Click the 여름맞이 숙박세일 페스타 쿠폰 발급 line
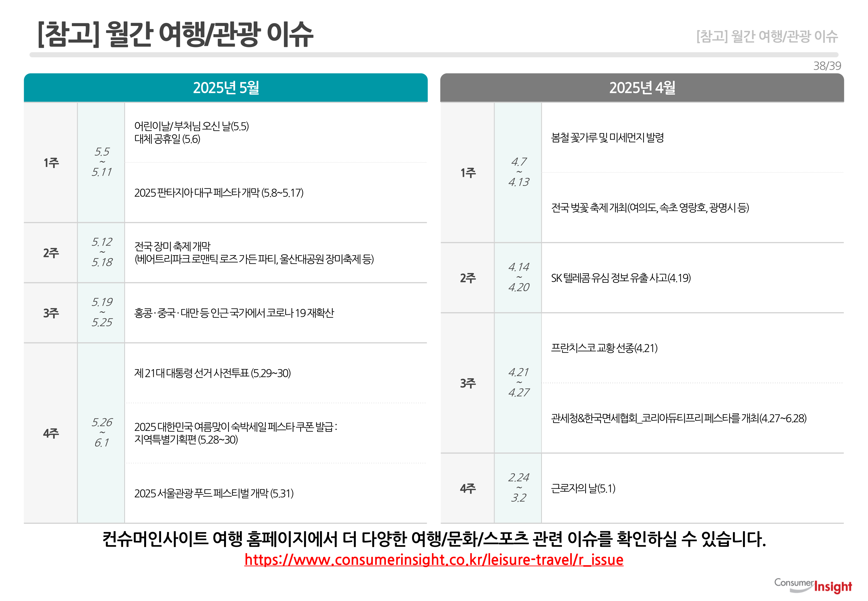The height and width of the screenshot is (601, 868). click(x=236, y=427)
